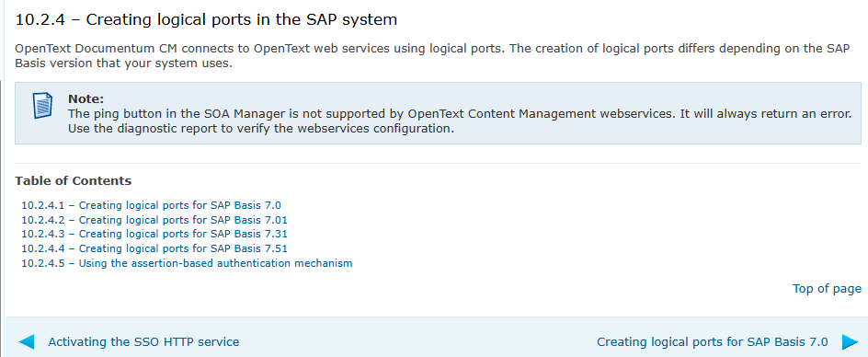Open 10.2.4.1 Creating logical ports for SAP Basis 7.0
Viewport: 868px width, 357px height.
pyautogui.click(x=151, y=205)
